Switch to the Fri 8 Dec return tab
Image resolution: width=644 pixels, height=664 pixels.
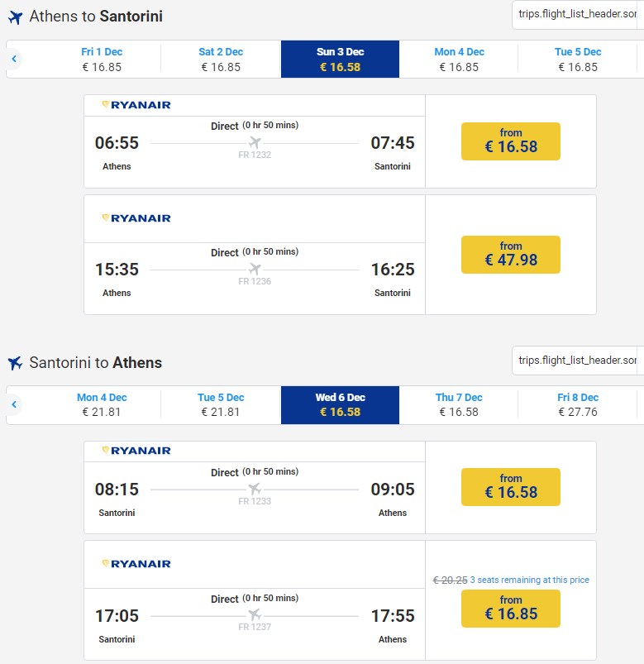tap(577, 404)
